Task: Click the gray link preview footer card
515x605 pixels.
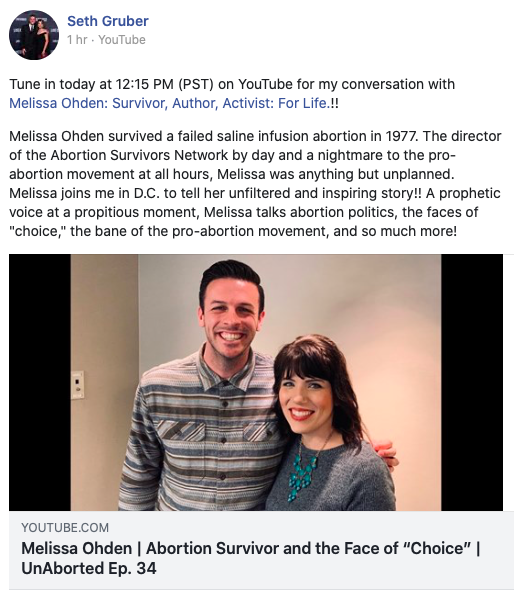Action: (x=256, y=550)
